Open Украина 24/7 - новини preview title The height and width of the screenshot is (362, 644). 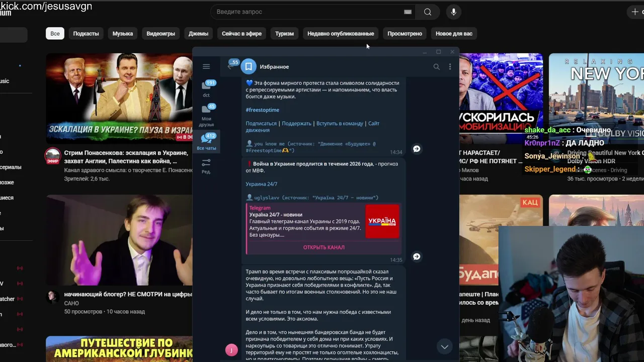point(276,215)
